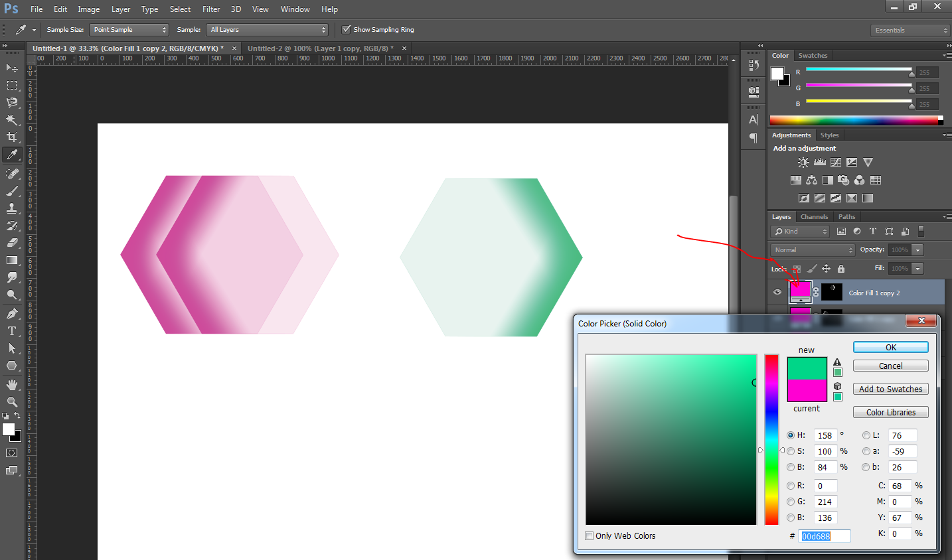Open the collapsed Paragraph panel icon
Viewport: 952px width, 560px height.
click(x=754, y=138)
